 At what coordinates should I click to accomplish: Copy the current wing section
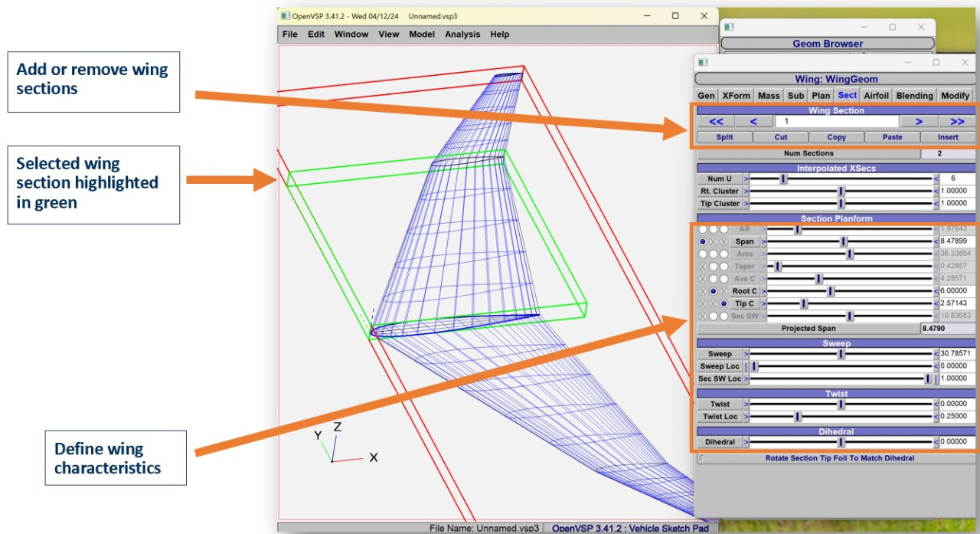836,137
